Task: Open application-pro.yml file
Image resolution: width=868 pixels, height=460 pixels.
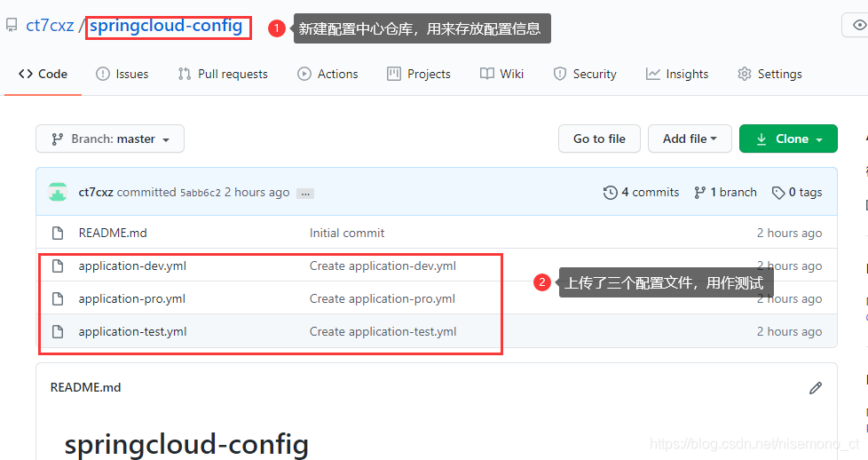Action: 131,298
